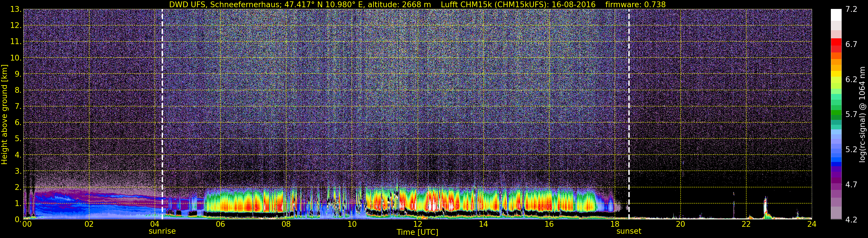This screenshot has width=868, height=238.
Task: Click the time tick label '22'
Action: (746, 224)
